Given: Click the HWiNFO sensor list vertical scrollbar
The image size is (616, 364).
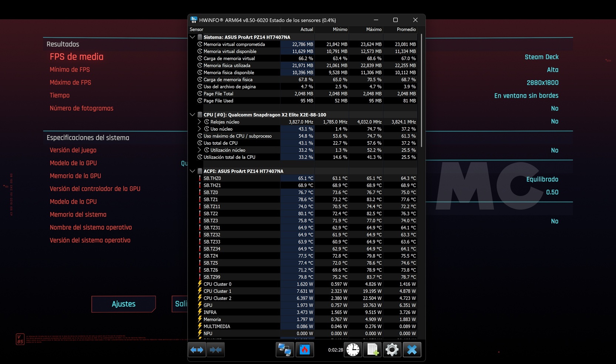Looking at the screenshot, I should click(x=421, y=90).
